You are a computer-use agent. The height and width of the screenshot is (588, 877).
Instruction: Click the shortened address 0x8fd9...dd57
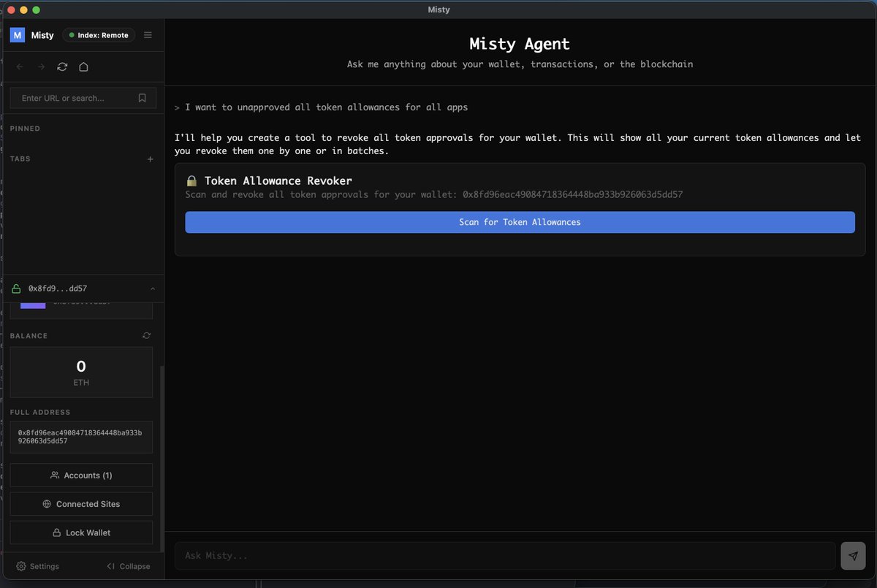[x=58, y=289]
